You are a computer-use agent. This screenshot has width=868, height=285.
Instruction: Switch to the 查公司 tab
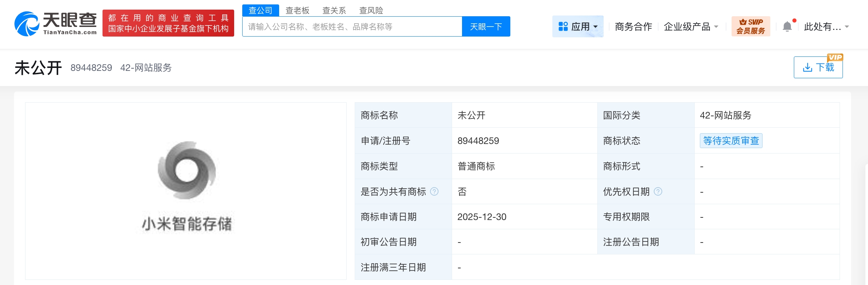260,10
